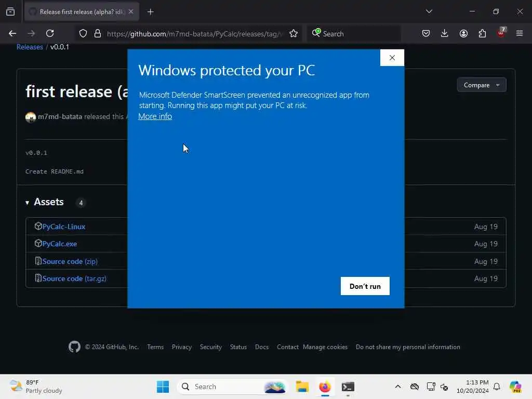Open the Contact footer link
Viewport: 532px width, 399px height.
288,347
